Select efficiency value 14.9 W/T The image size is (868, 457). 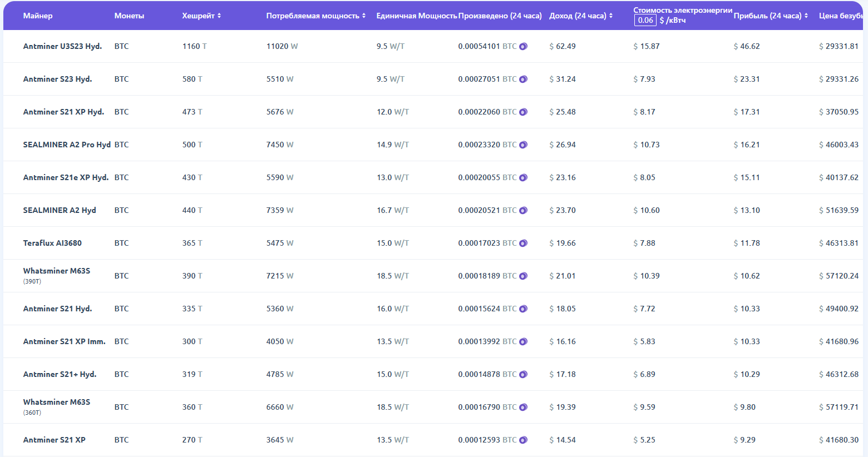click(x=393, y=145)
